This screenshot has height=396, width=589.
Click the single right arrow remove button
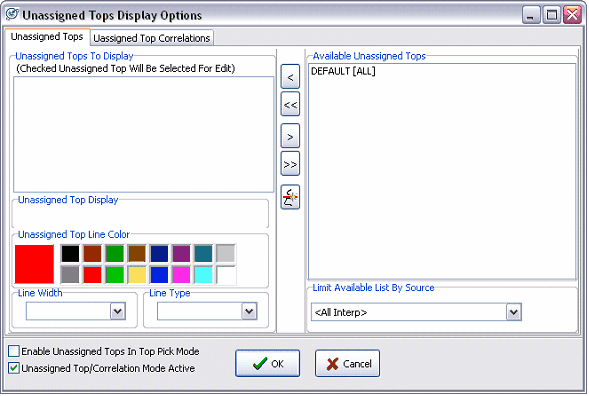(x=290, y=136)
